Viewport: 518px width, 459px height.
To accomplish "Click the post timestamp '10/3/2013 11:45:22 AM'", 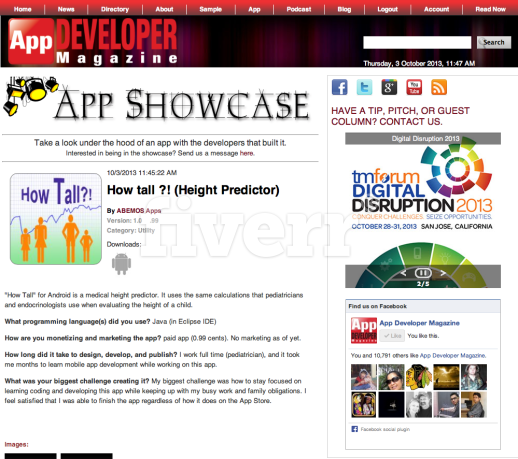I will 142,173.
